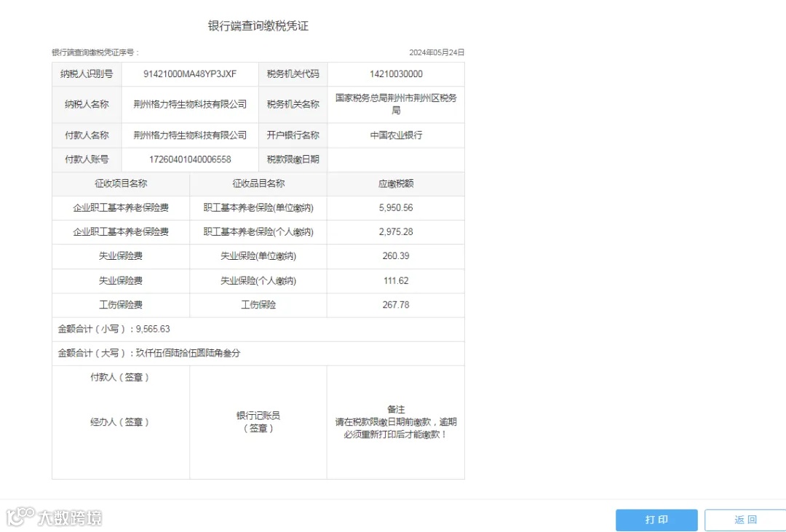Click the 银行记账员（签章） cell
The height and width of the screenshot is (532, 786).
point(258,422)
